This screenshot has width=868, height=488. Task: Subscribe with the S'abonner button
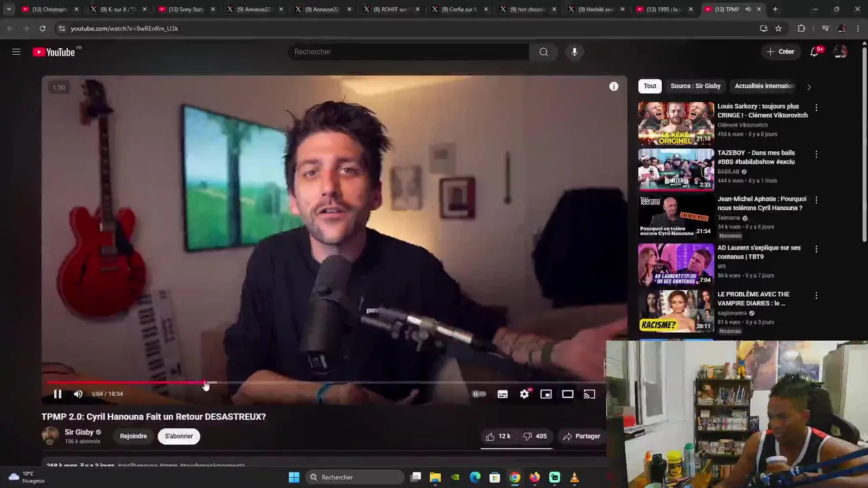[179, 436]
